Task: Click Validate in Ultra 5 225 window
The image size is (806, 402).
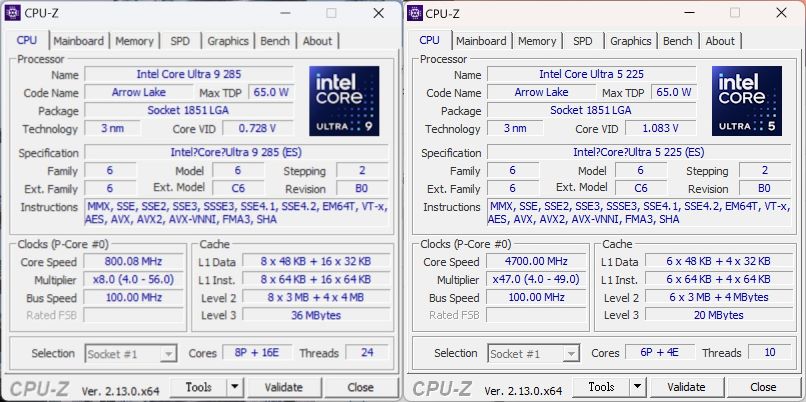Action: (686, 387)
